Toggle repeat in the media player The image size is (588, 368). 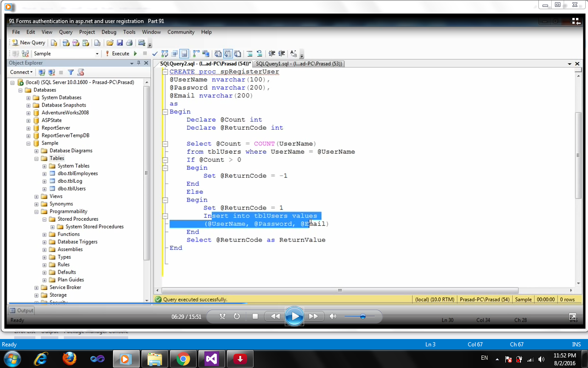point(237,316)
